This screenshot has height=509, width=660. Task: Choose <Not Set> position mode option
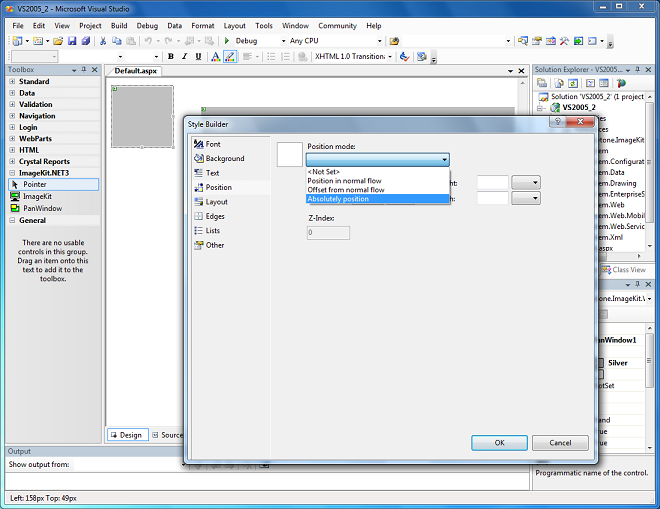pyautogui.click(x=378, y=172)
